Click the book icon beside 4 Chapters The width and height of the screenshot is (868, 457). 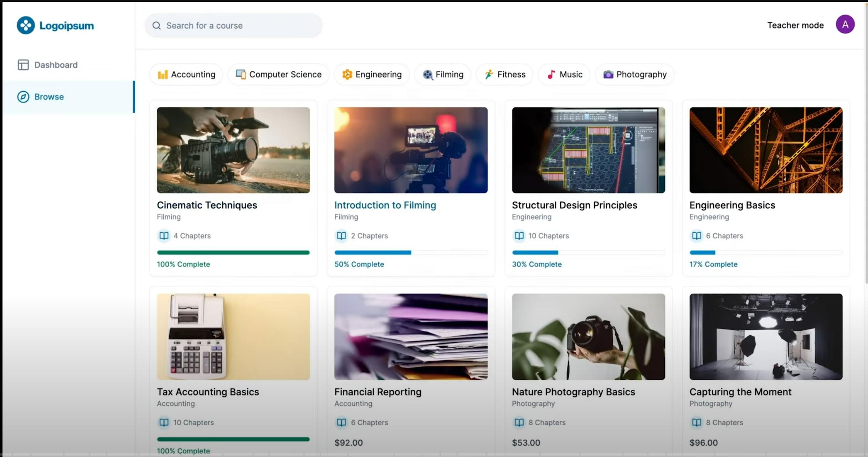(164, 236)
